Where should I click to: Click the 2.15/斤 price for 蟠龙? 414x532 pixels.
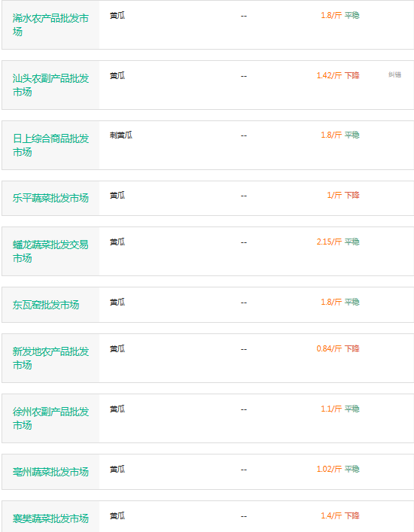point(329,242)
